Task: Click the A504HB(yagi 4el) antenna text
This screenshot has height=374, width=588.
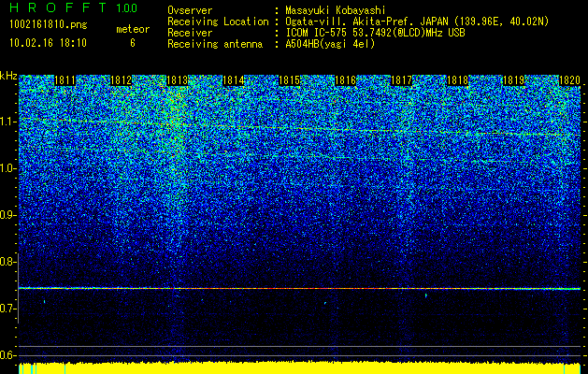Action: pyautogui.click(x=330, y=44)
